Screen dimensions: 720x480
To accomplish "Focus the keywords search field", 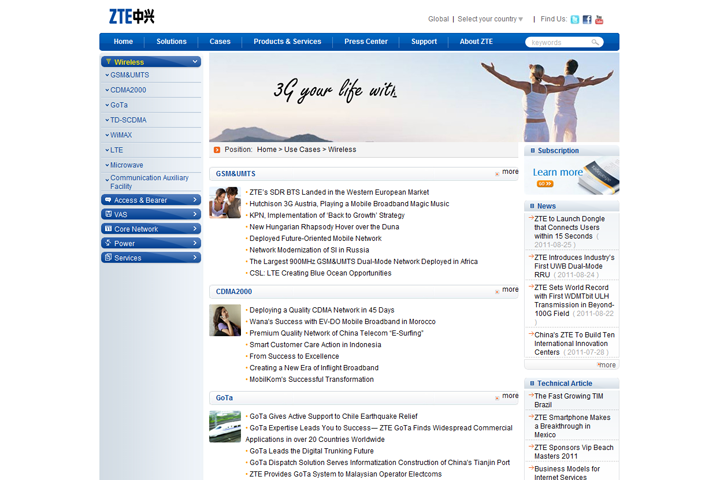I will coord(558,42).
